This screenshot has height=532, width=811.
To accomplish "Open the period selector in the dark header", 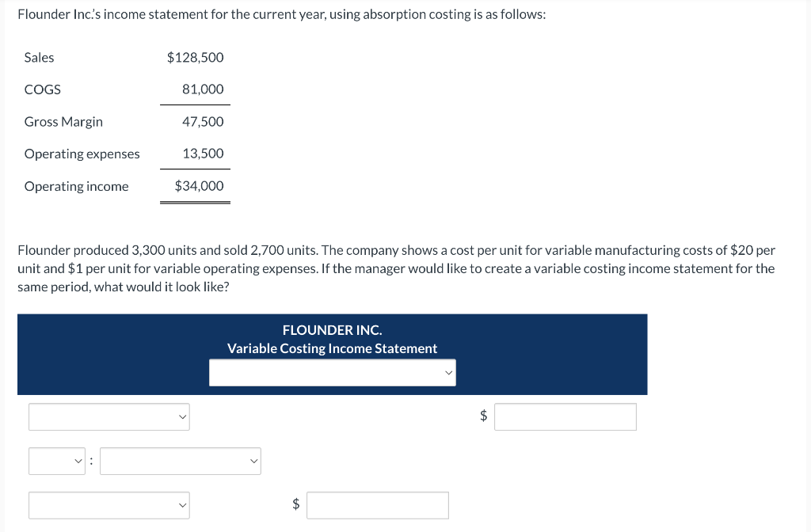I will (332, 372).
